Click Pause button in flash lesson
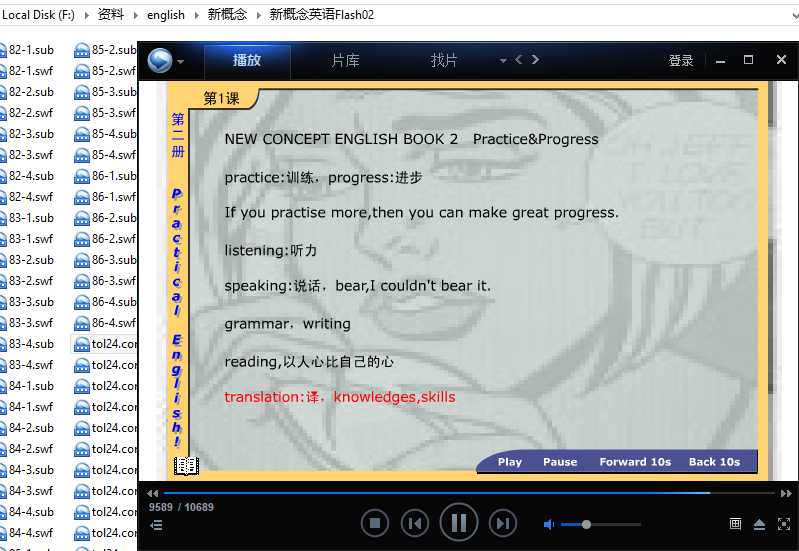Screen dimensions: 799x551 [x=560, y=462]
